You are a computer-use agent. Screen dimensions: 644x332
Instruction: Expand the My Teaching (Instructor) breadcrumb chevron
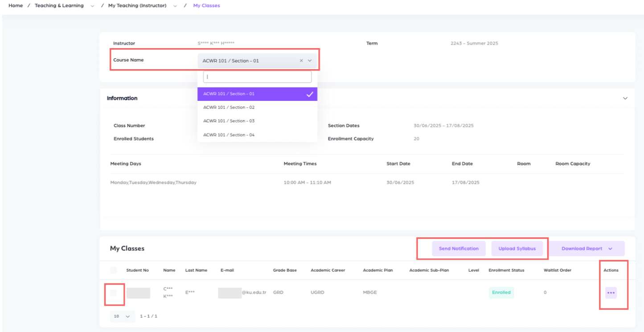coord(175,6)
